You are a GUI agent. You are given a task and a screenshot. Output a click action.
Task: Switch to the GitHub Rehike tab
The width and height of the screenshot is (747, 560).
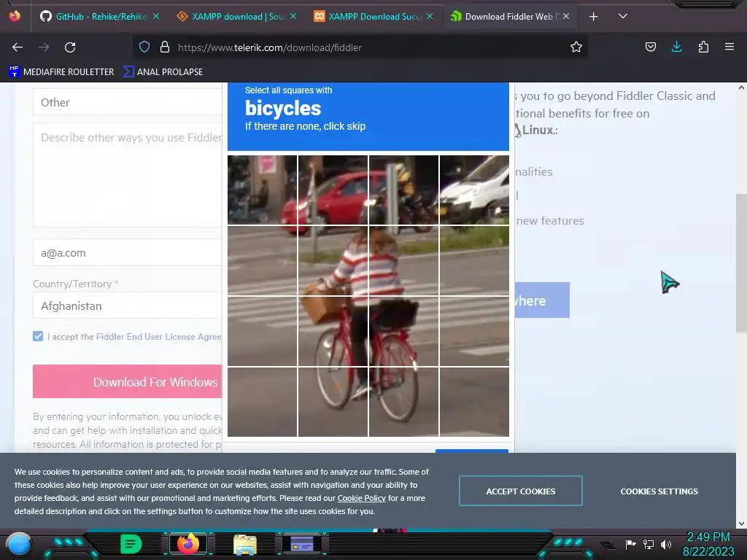[x=98, y=16]
